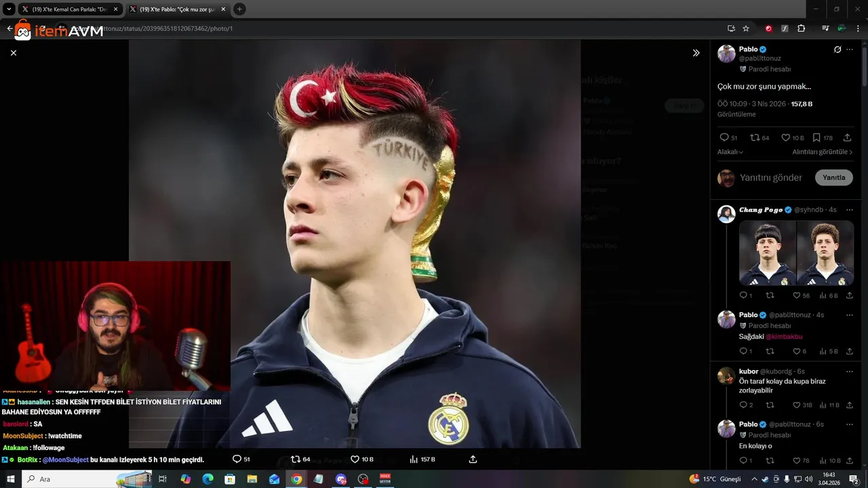This screenshot has width=868, height=488.
Task: Bookmark this page with the star icon
Action: coord(746,28)
